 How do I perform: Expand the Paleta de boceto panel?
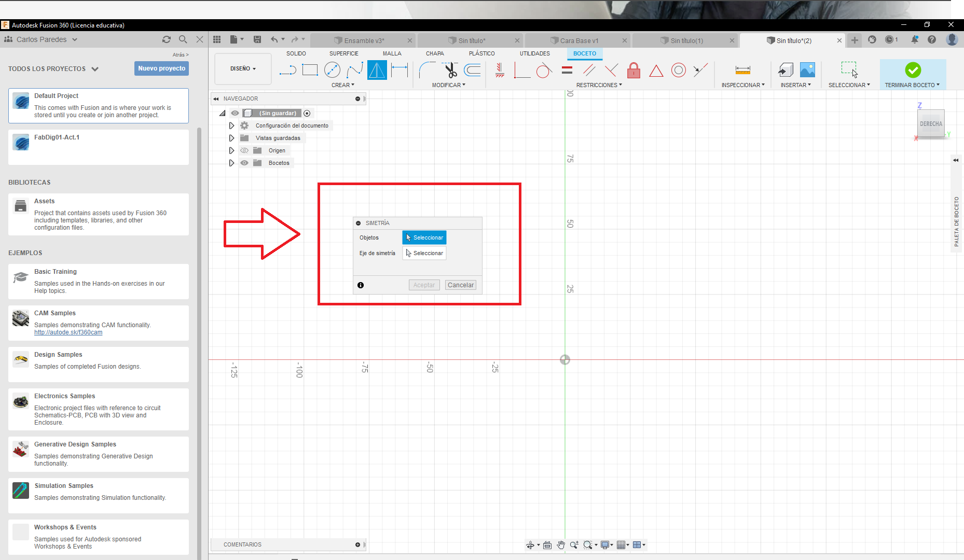(956, 160)
